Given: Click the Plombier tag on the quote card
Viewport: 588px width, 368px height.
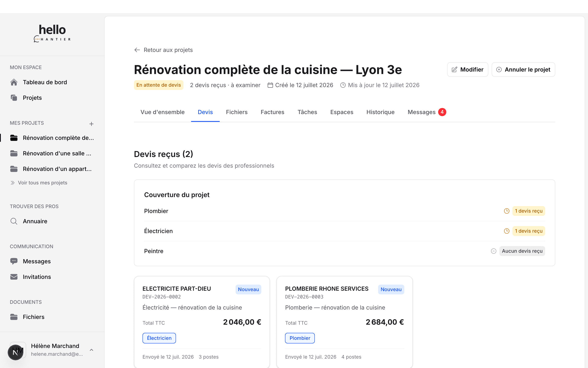Looking at the screenshot, I should click(300, 338).
